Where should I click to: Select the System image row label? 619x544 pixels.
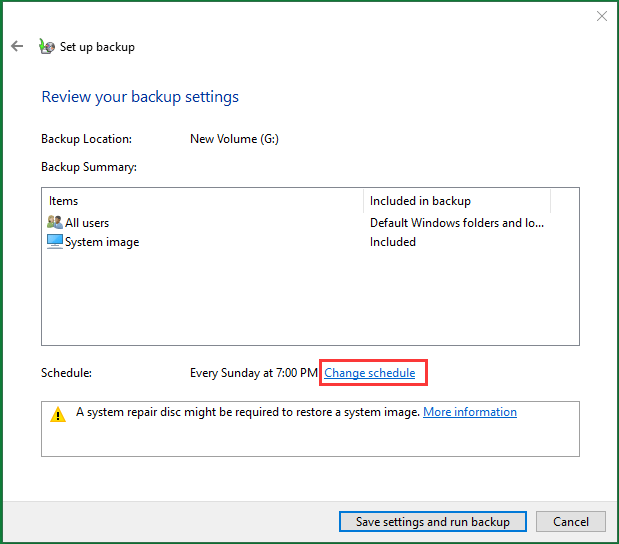(102, 242)
